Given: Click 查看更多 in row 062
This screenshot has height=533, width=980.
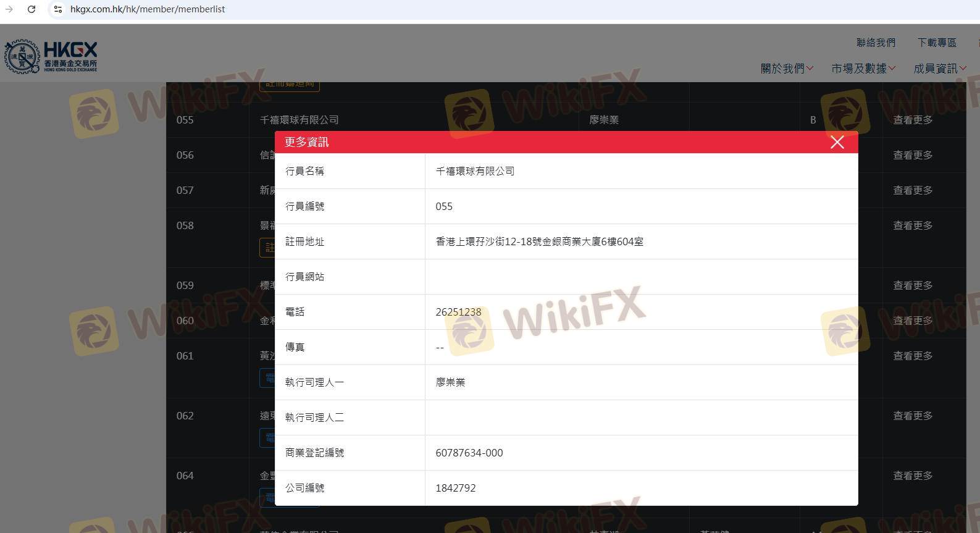Looking at the screenshot, I should tap(913, 416).
